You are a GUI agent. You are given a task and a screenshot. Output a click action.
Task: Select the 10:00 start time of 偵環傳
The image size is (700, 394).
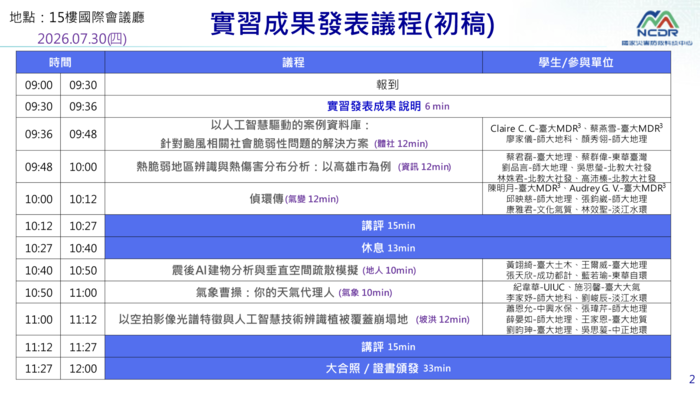(38, 199)
